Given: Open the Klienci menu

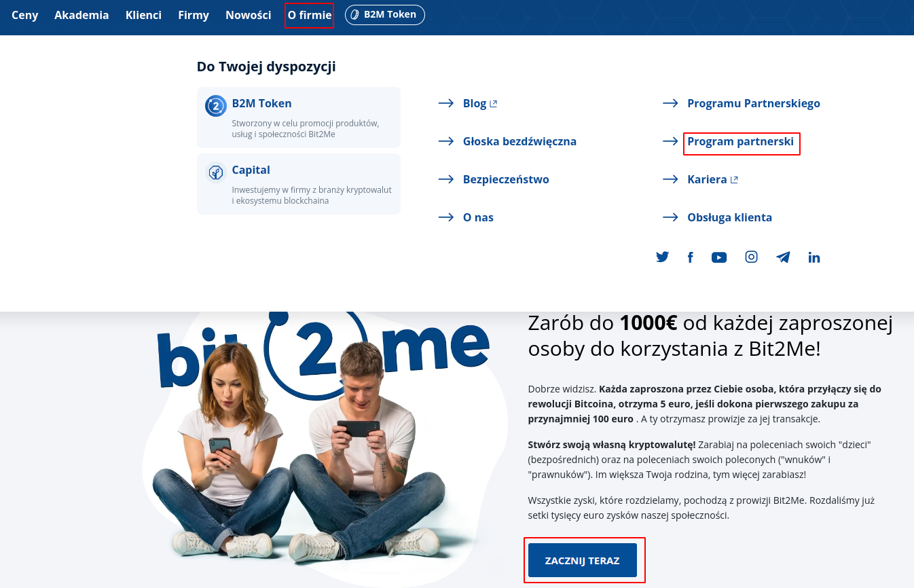Looking at the screenshot, I should pos(143,15).
